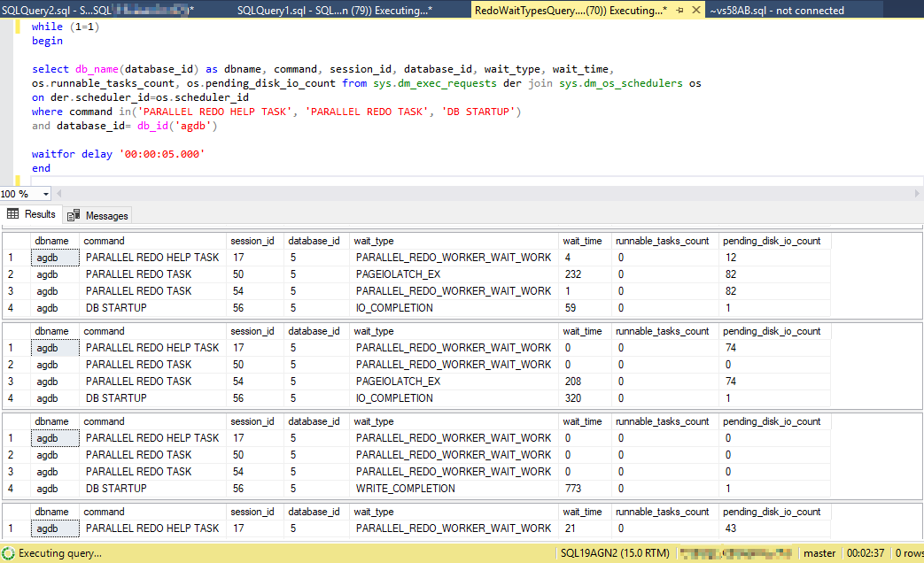This screenshot has width=924, height=563.
Task: Select the WRITE_COMPLETION wait type cell
Action: (x=405, y=489)
